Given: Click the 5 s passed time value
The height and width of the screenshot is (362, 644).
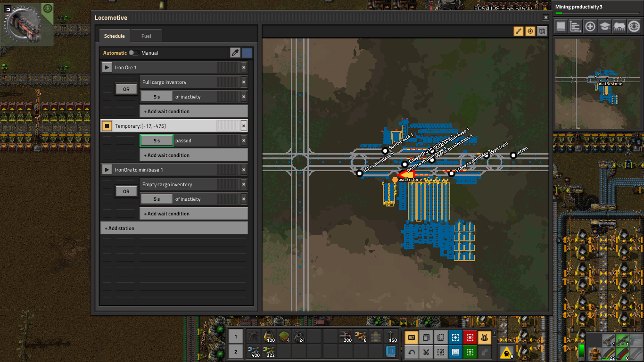Looking at the screenshot, I should coord(157,140).
